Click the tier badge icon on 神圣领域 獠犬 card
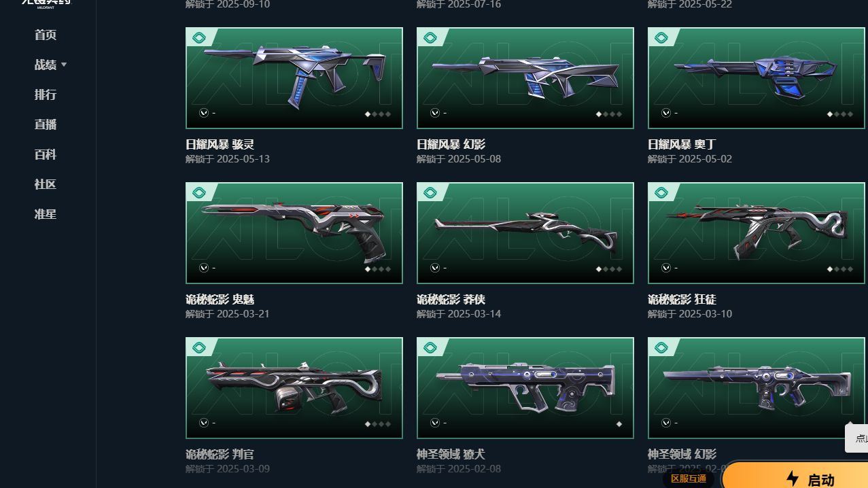868x488 pixels. tap(430, 348)
